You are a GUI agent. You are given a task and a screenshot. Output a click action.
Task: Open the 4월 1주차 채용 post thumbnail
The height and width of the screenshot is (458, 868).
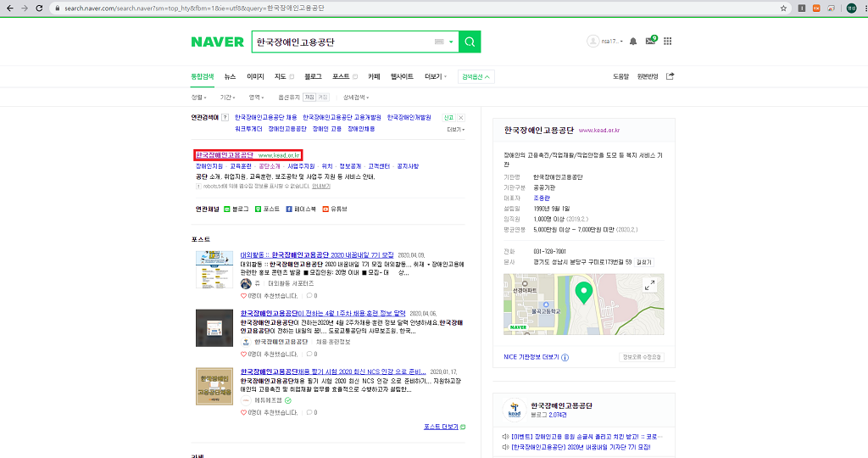[x=214, y=328]
